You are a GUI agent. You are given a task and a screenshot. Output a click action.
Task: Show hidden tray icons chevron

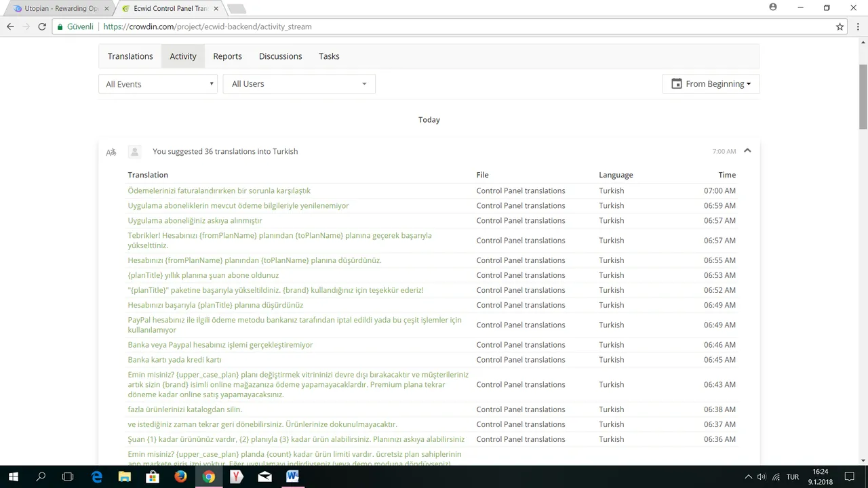pos(748,477)
